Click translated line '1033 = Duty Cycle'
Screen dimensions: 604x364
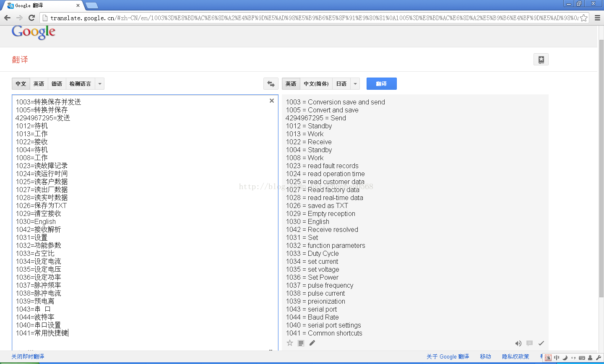(x=312, y=253)
